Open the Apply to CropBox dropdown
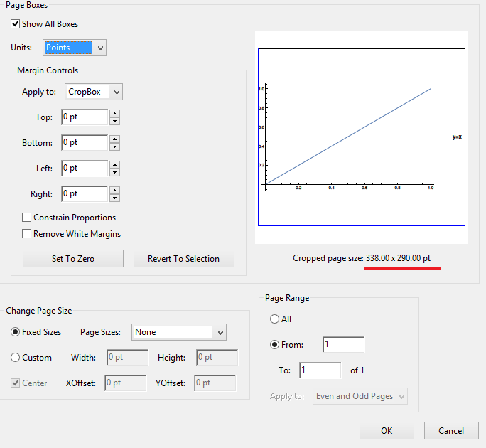Screen dimensions: 486x448 click(94, 92)
